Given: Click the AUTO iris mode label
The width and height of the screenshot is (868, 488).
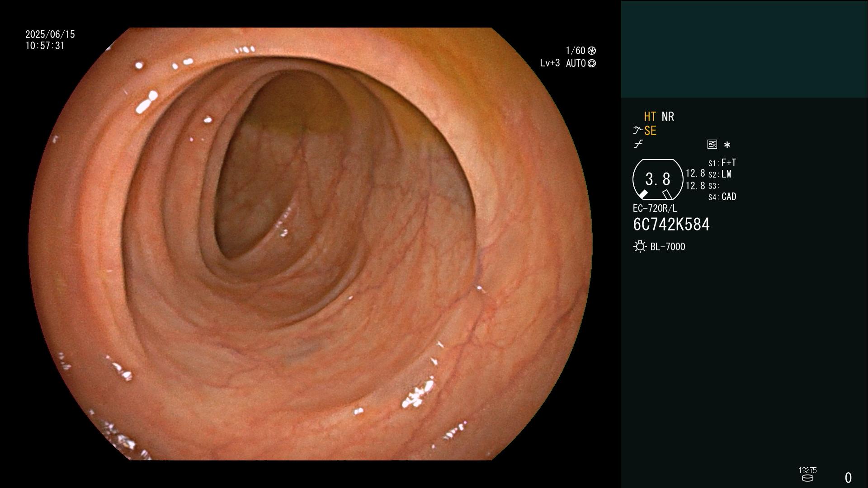Looking at the screenshot, I should (x=576, y=63).
